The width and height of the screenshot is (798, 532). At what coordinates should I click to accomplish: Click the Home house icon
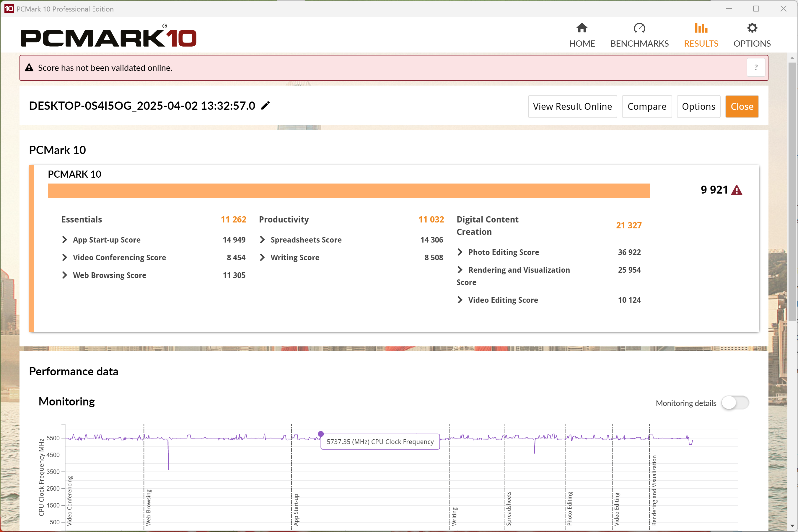click(582, 28)
